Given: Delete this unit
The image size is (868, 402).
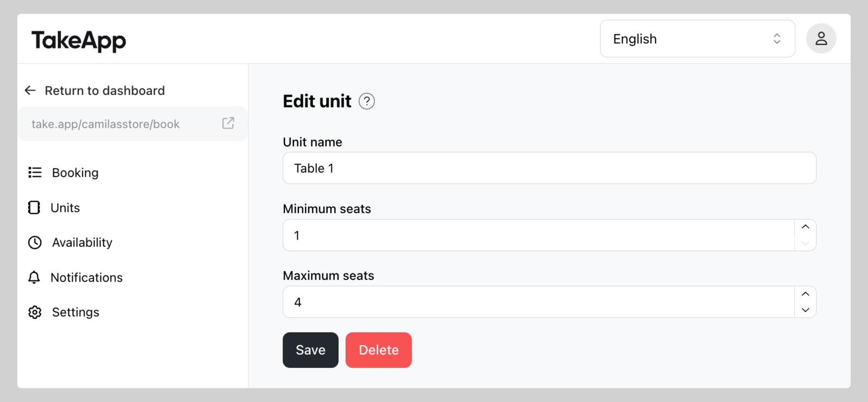Looking at the screenshot, I should pos(379,350).
